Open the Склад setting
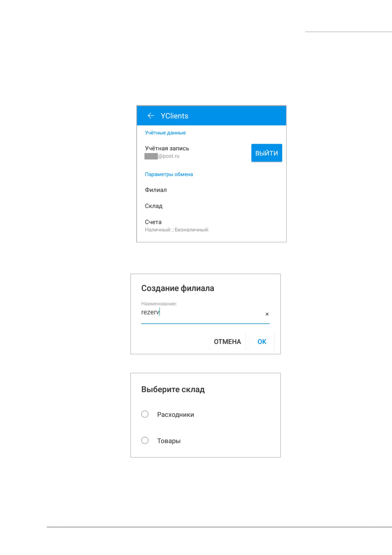392x555 pixels. tap(211, 206)
